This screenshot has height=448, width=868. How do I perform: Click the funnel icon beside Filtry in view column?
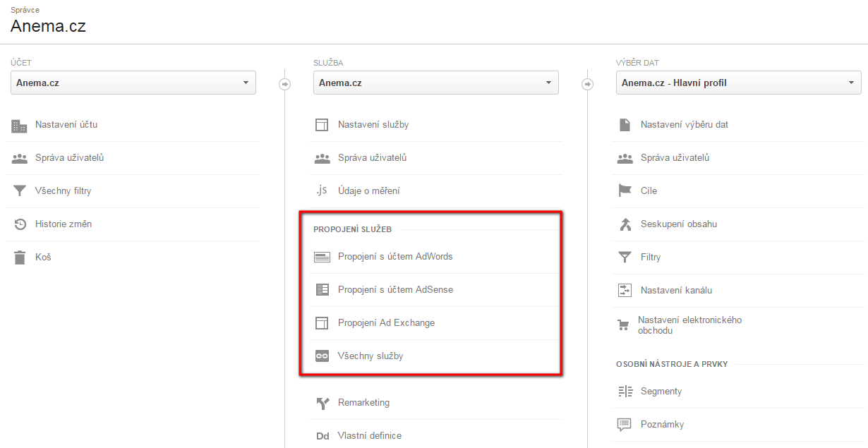coord(625,258)
